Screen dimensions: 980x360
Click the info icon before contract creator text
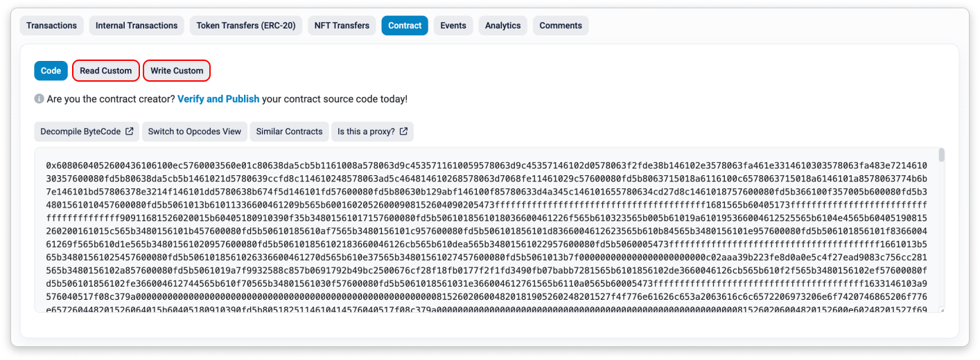[40, 99]
